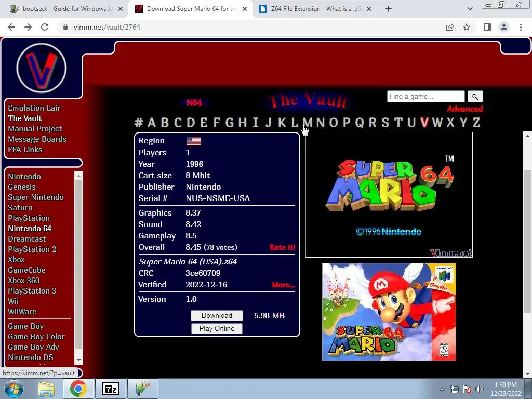Select GameCube system
The height and width of the screenshot is (399, 532).
click(x=27, y=270)
